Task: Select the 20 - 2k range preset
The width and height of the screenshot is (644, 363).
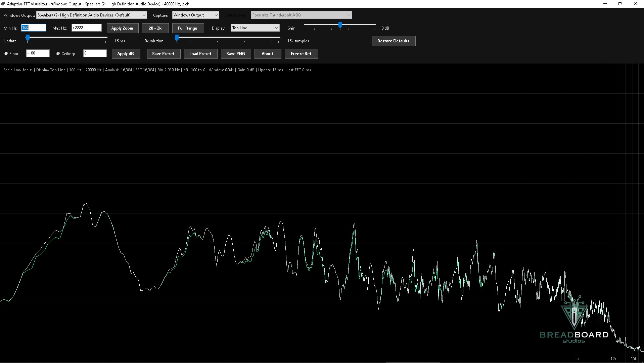Action: point(155,28)
